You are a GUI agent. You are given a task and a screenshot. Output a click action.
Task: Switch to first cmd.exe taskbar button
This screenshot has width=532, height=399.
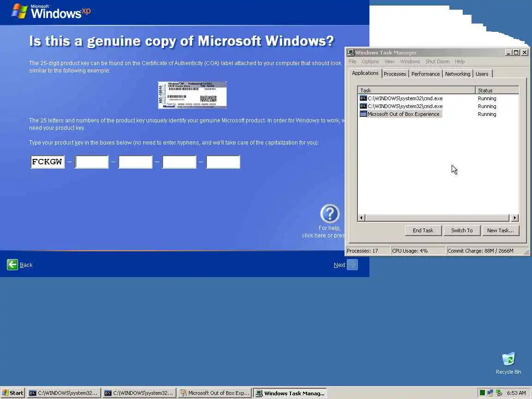tap(64, 393)
